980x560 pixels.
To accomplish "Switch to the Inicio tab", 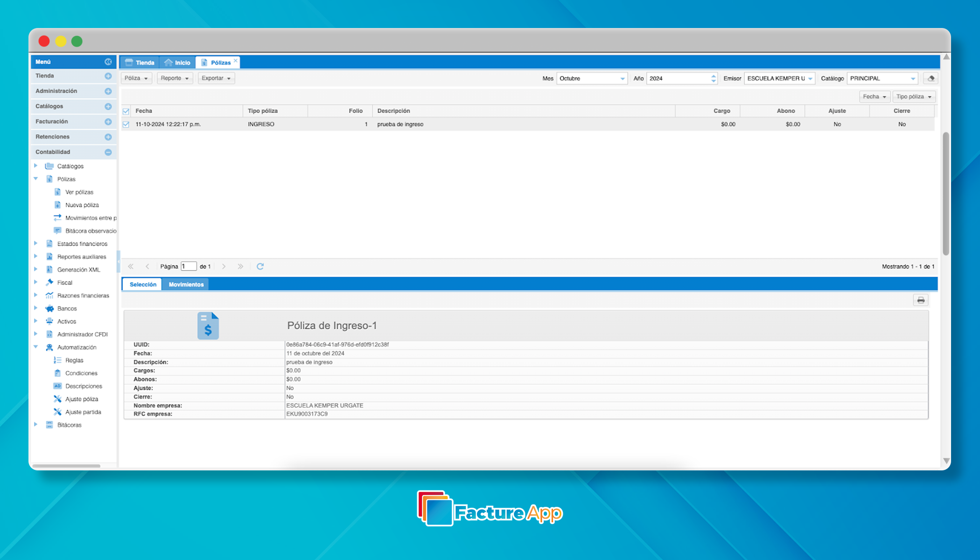I will (x=178, y=63).
